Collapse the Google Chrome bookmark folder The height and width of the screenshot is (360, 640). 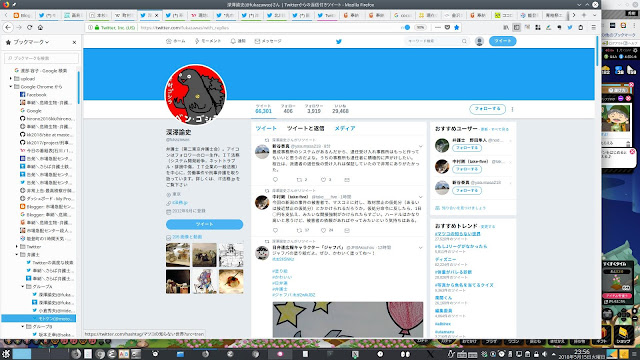point(11,87)
